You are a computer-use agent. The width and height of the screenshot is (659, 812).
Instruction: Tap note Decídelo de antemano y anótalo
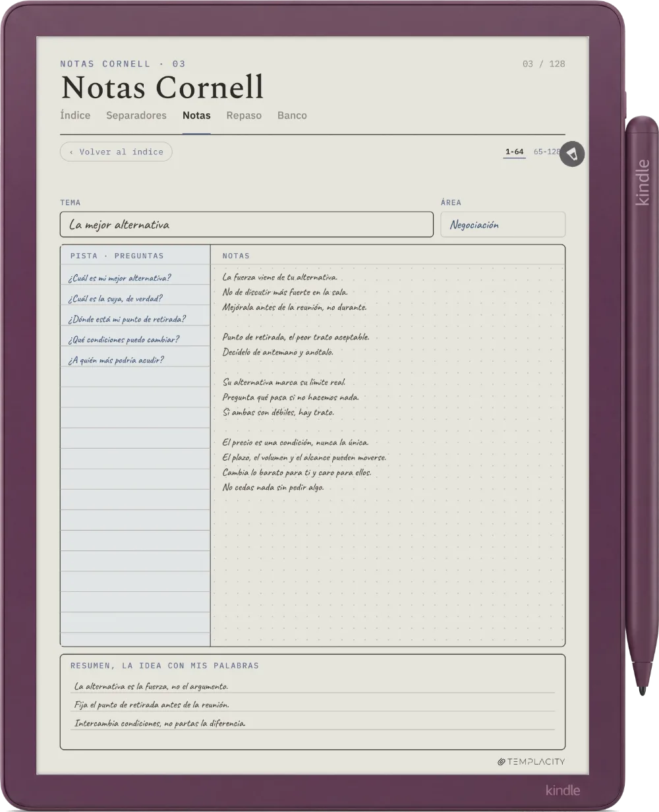tap(278, 352)
